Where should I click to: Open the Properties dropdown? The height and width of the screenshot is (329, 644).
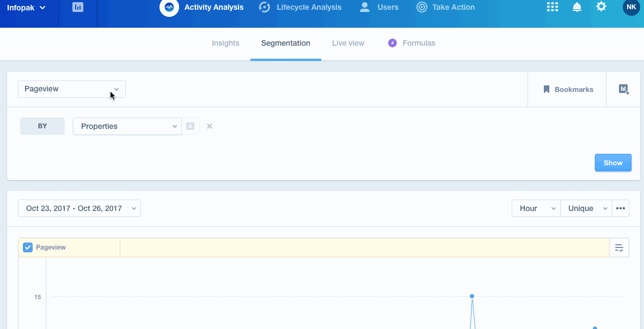127,126
